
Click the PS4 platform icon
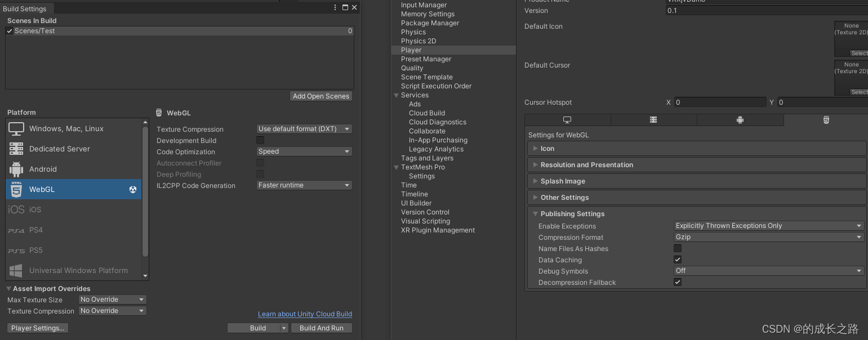pos(16,230)
